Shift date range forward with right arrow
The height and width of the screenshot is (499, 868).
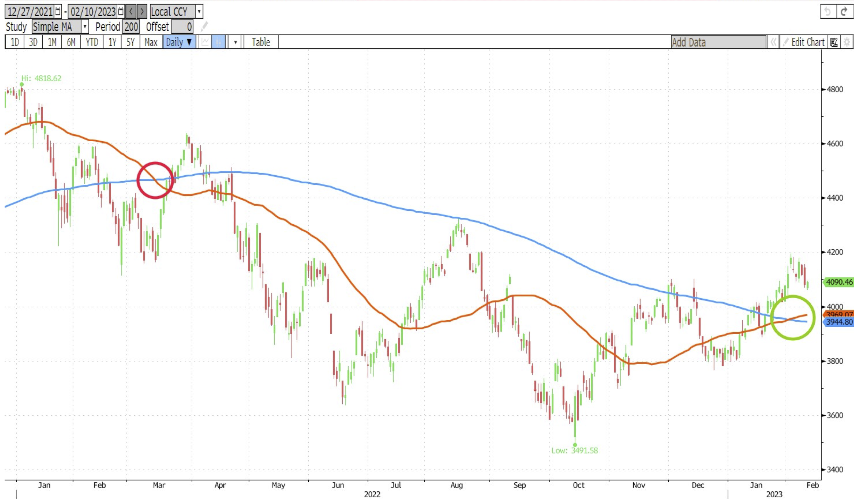(x=142, y=12)
